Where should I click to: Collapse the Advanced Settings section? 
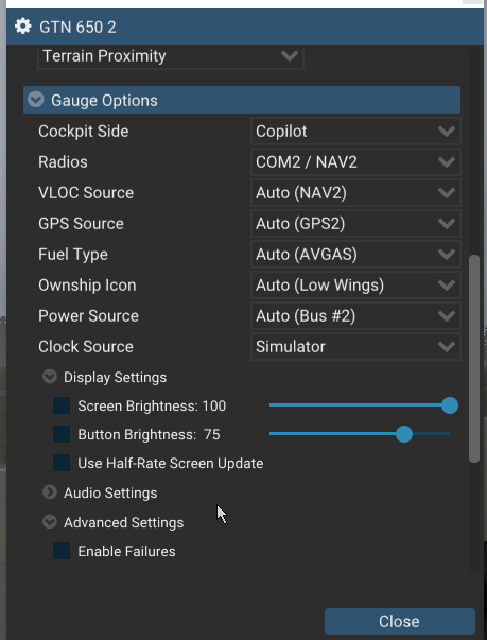49,522
